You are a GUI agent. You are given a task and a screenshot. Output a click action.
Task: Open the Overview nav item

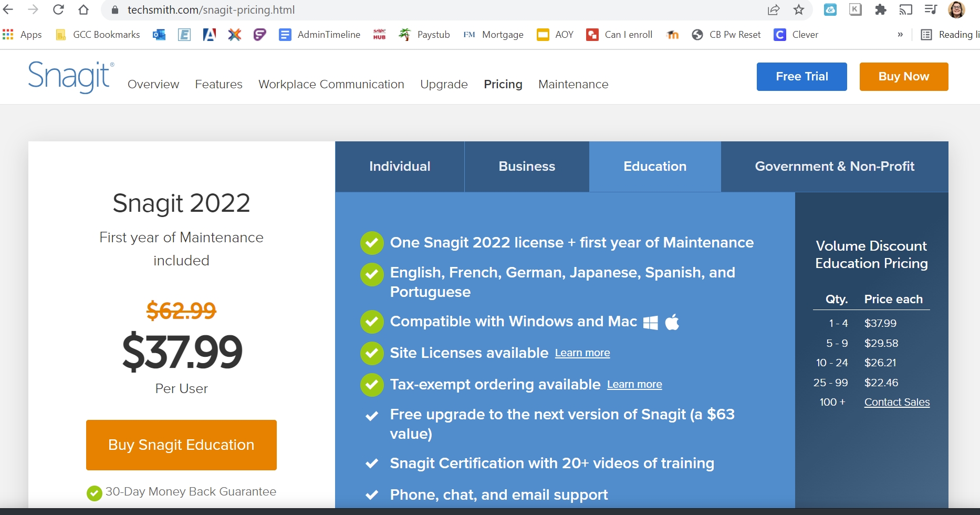click(153, 84)
